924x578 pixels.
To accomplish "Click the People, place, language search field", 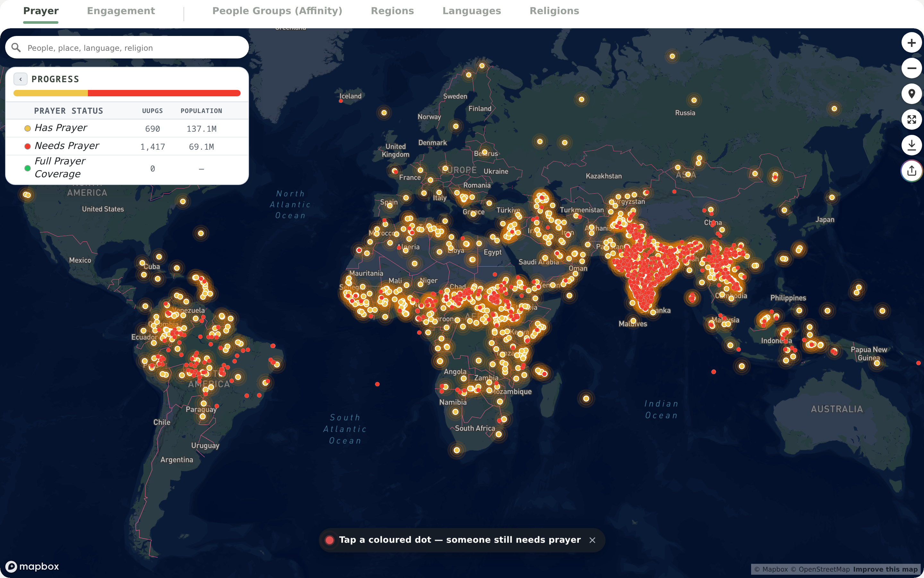I will click(127, 48).
